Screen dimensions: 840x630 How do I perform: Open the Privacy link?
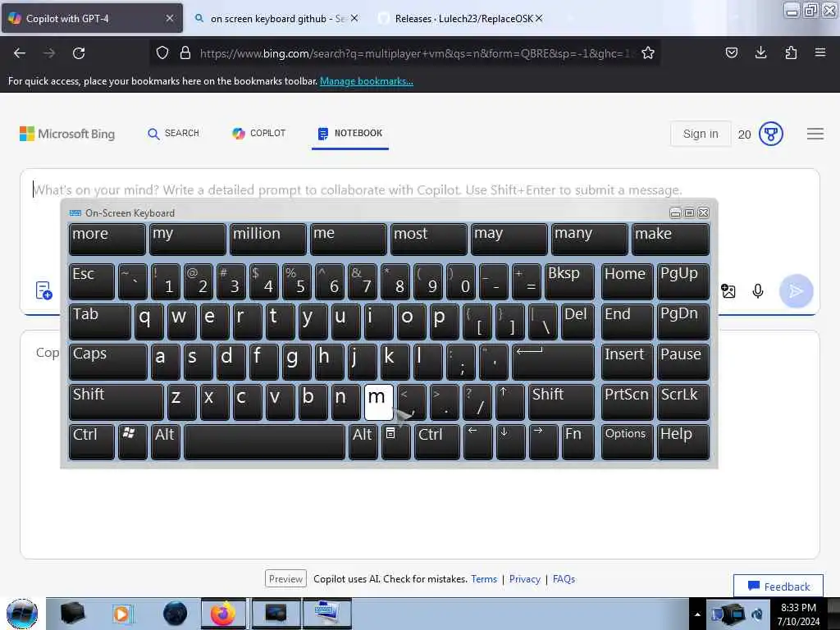click(x=525, y=579)
